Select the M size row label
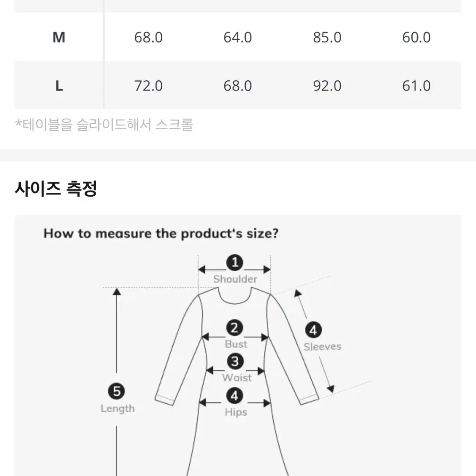 coord(59,37)
